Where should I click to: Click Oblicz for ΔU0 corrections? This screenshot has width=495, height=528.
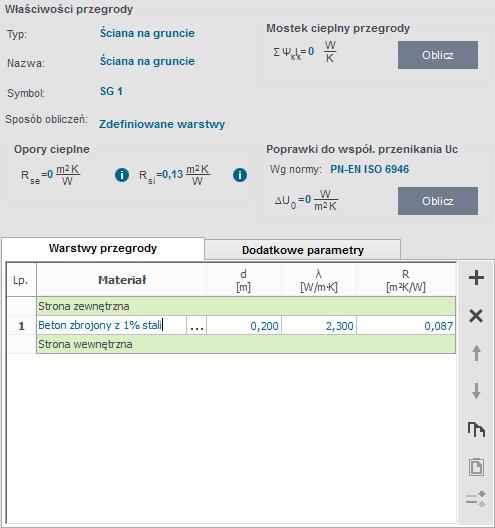[438, 201]
